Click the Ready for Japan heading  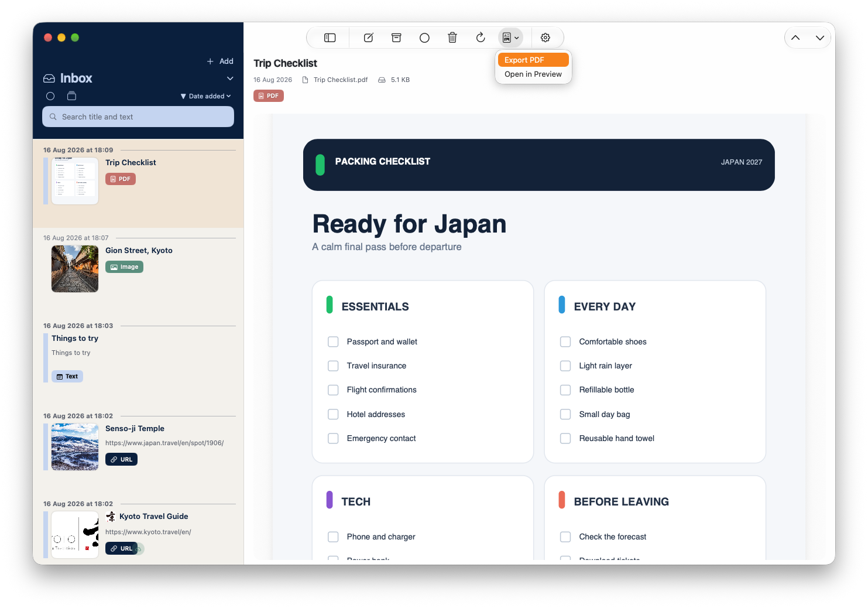click(409, 224)
